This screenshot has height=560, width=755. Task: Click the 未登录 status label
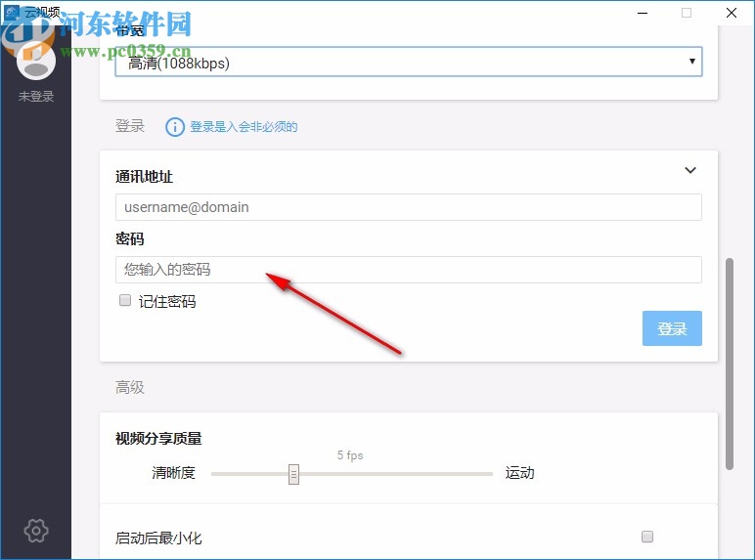coord(36,96)
